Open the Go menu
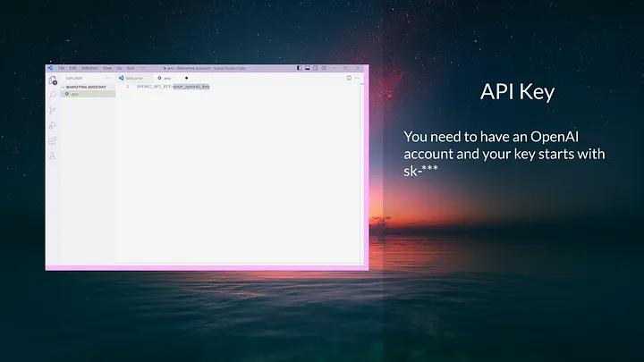 (119, 68)
